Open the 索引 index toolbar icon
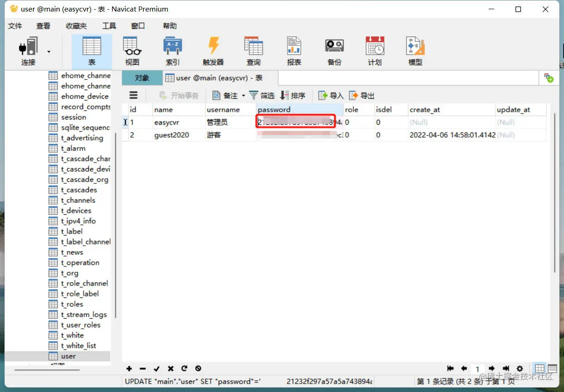The image size is (564, 392). 172,51
